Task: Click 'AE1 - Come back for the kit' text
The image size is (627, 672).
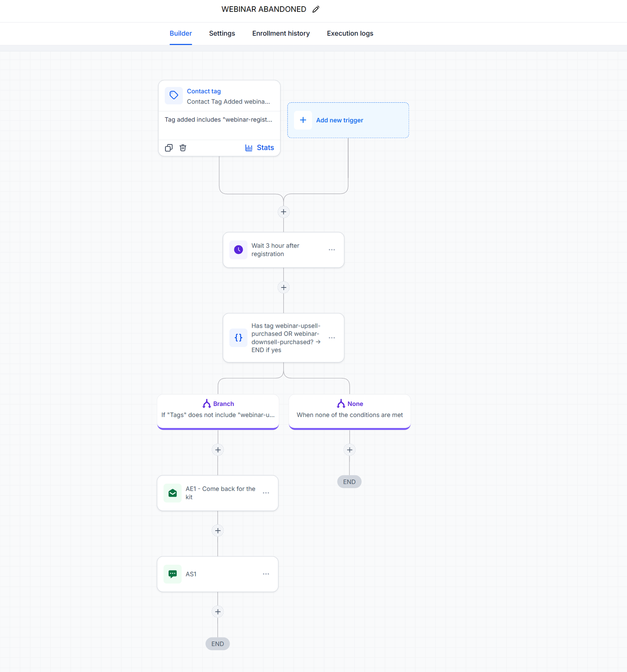Action: (221, 493)
